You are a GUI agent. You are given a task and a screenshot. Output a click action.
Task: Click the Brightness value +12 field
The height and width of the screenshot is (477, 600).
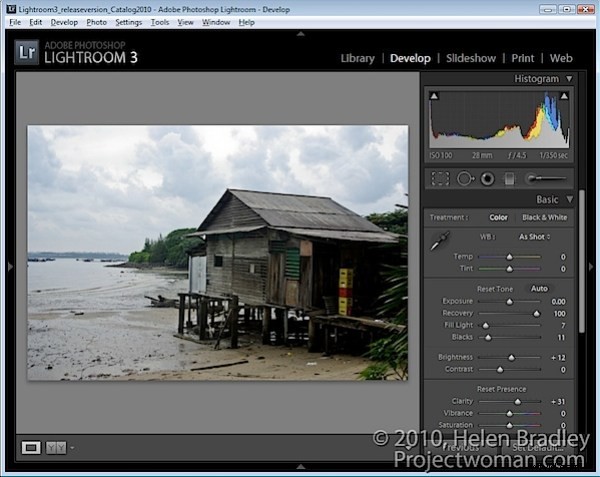coord(558,358)
